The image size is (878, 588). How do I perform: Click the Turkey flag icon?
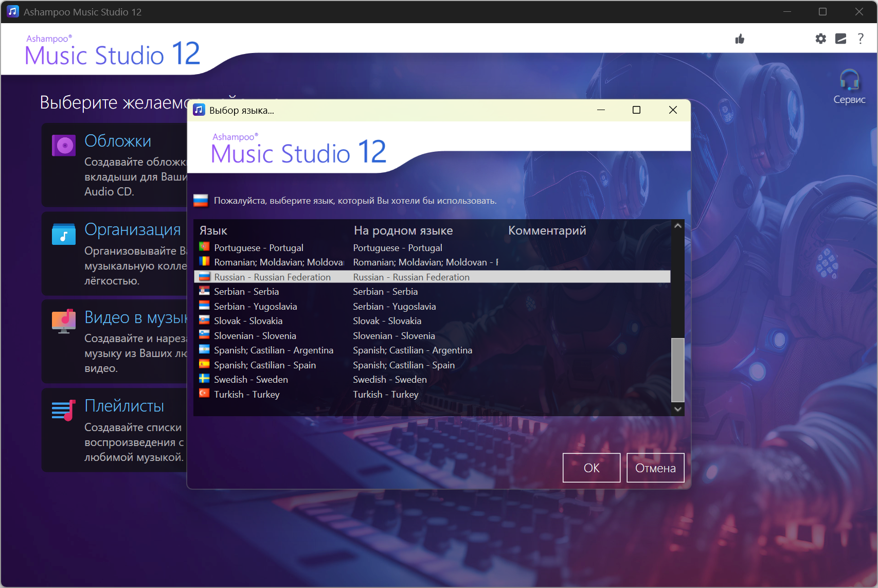pyautogui.click(x=204, y=394)
